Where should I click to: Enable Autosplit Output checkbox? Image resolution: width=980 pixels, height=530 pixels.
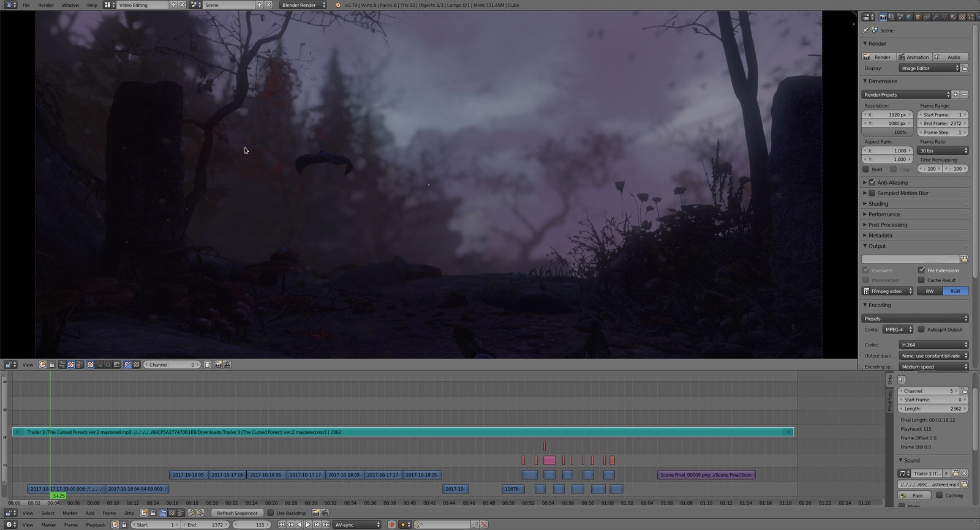921,329
